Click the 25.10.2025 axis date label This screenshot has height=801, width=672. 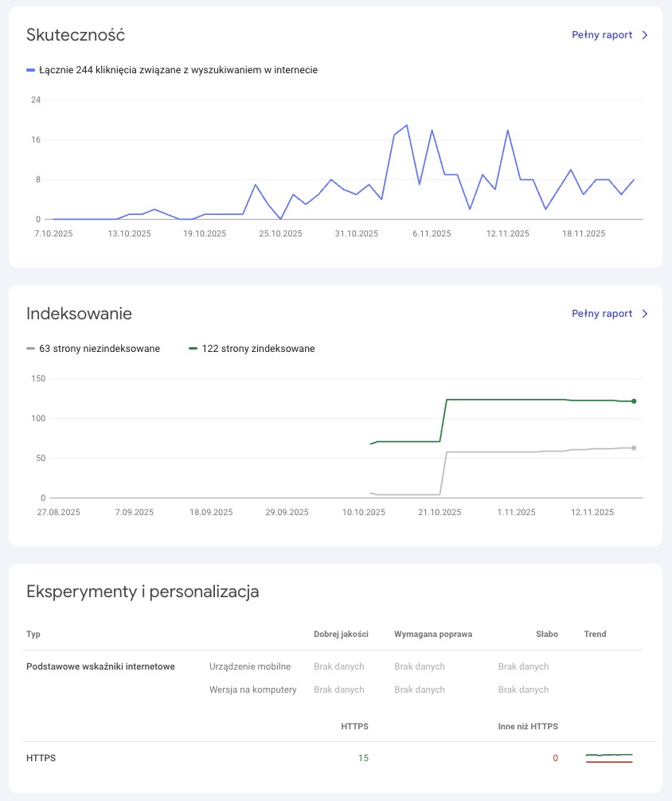point(280,233)
